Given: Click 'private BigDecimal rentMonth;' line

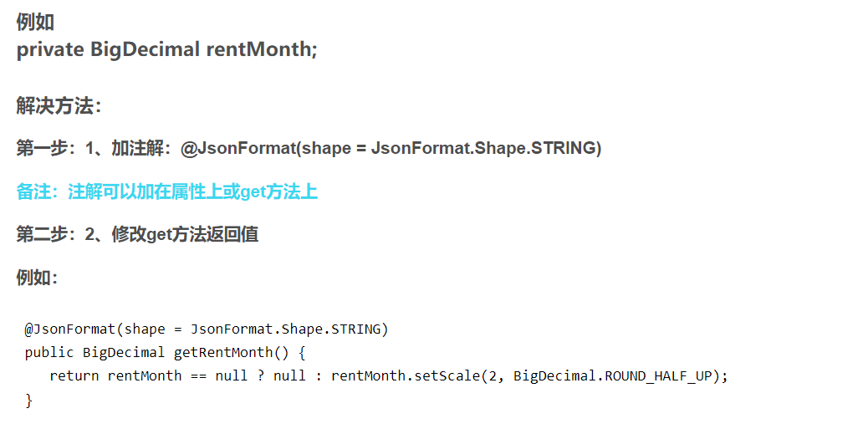Looking at the screenshot, I should pyautogui.click(x=167, y=50).
